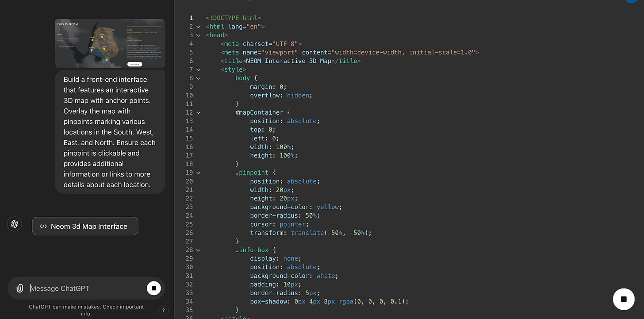Click the DOCTYPE html text on line 1
Viewport: 644px width, 319px height.
point(234,18)
